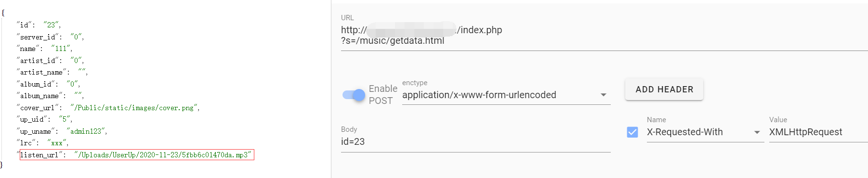Click the lrc xxx JSON value

pos(58,143)
